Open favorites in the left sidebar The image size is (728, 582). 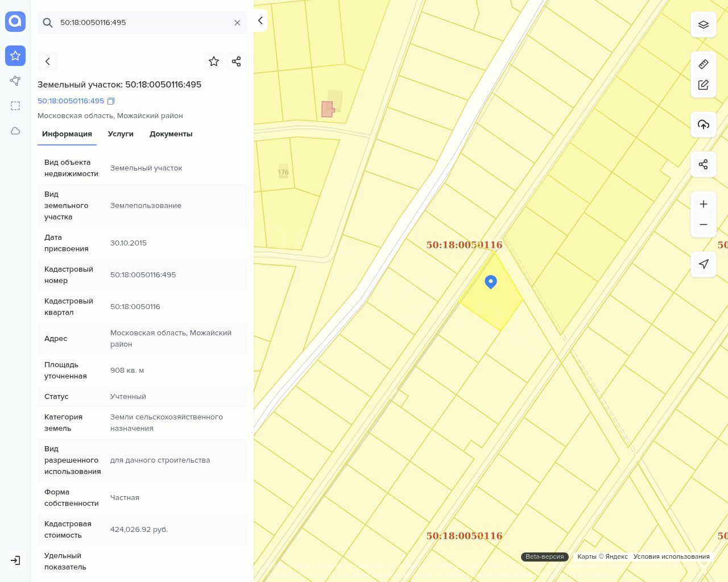15,56
